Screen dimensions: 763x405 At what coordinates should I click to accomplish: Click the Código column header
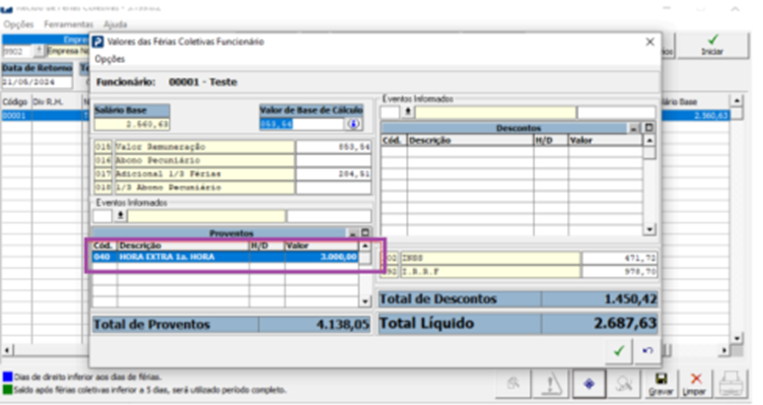pos(16,102)
